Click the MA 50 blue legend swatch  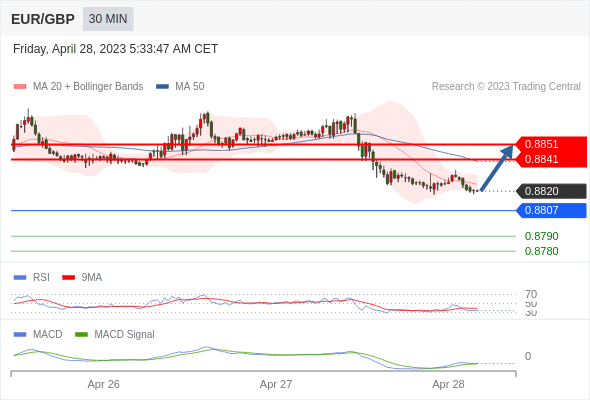(x=162, y=87)
